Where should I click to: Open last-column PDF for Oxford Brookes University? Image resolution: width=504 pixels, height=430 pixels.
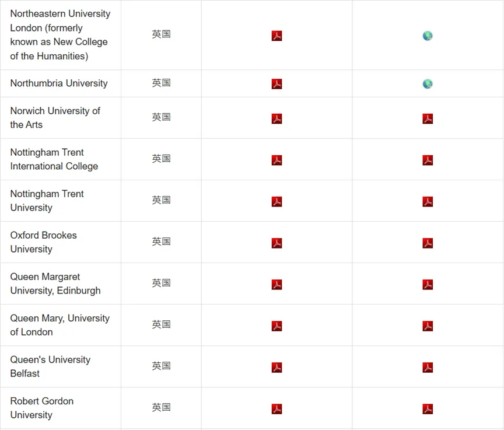click(x=428, y=243)
